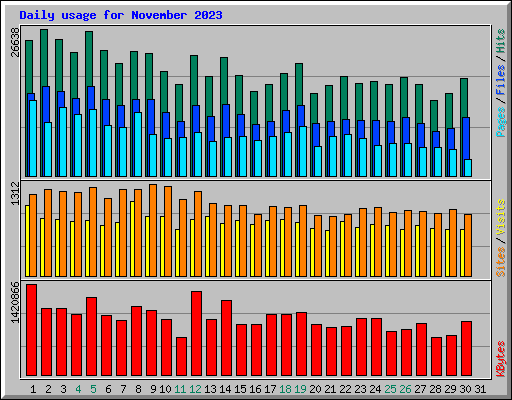Click the 'Files' legend label
512x400 pixels.
click(501, 80)
